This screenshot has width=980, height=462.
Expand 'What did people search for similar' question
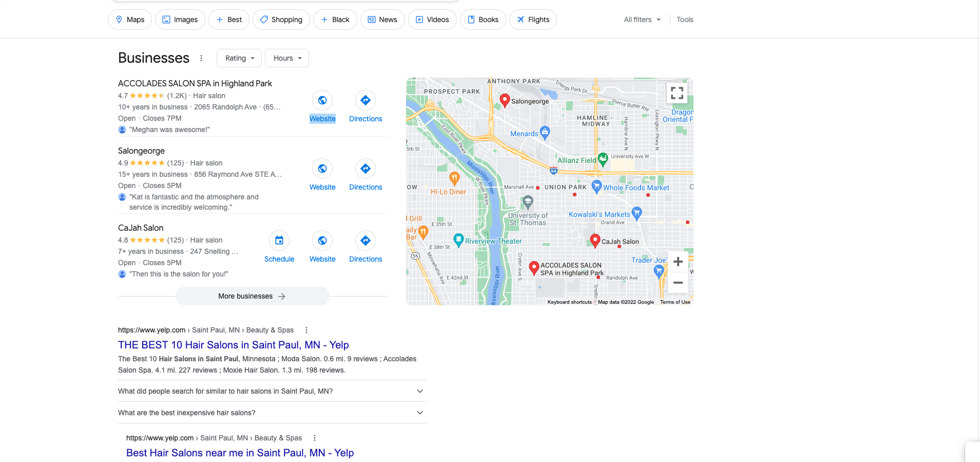[x=272, y=391]
